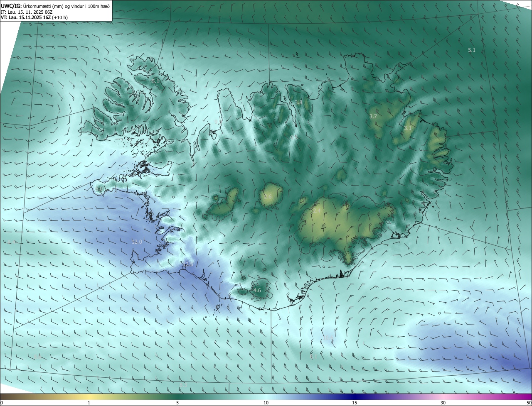Click the 0 tick on the color scale
532x406 pixels.
(2, 403)
